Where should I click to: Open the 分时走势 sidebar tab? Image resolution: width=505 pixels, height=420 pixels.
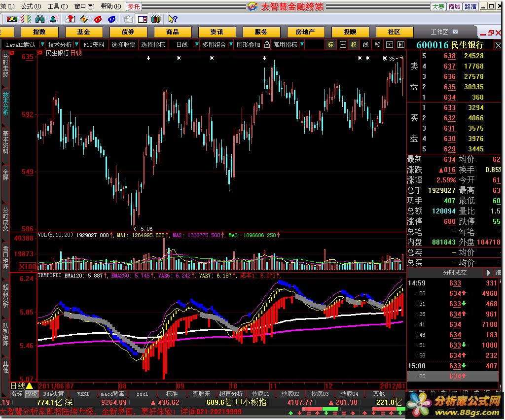click(5, 66)
